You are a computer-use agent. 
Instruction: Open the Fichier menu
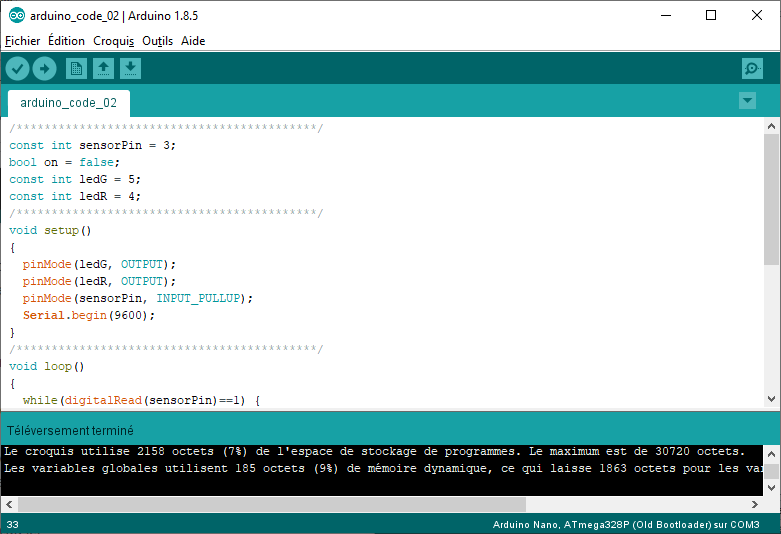point(22,41)
